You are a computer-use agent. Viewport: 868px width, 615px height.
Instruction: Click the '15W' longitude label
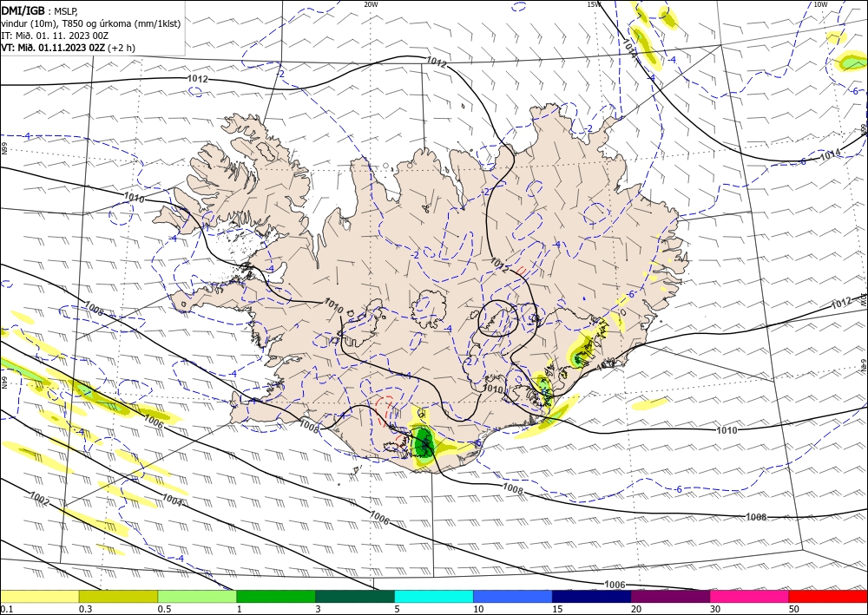[594, 4]
